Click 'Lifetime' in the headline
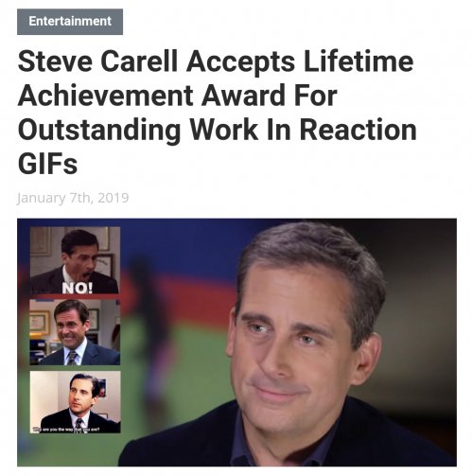 click(359, 62)
